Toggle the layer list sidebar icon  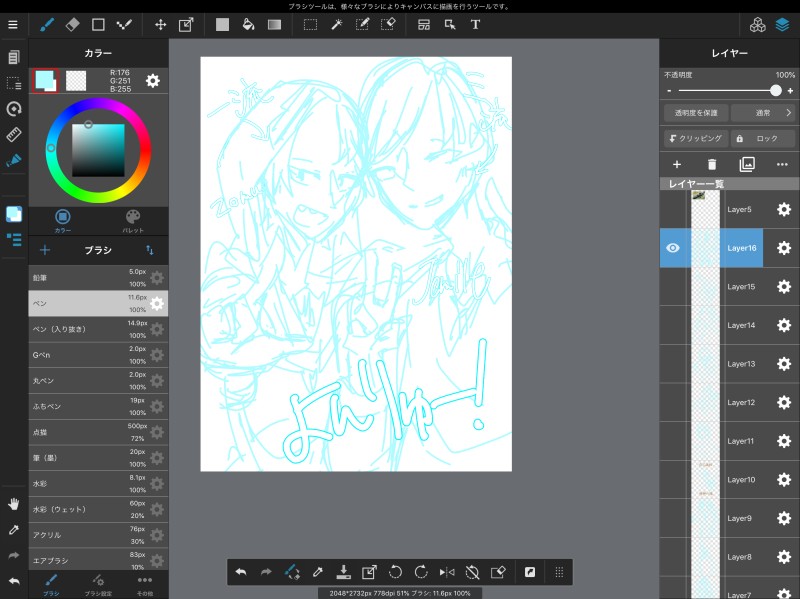point(14,239)
